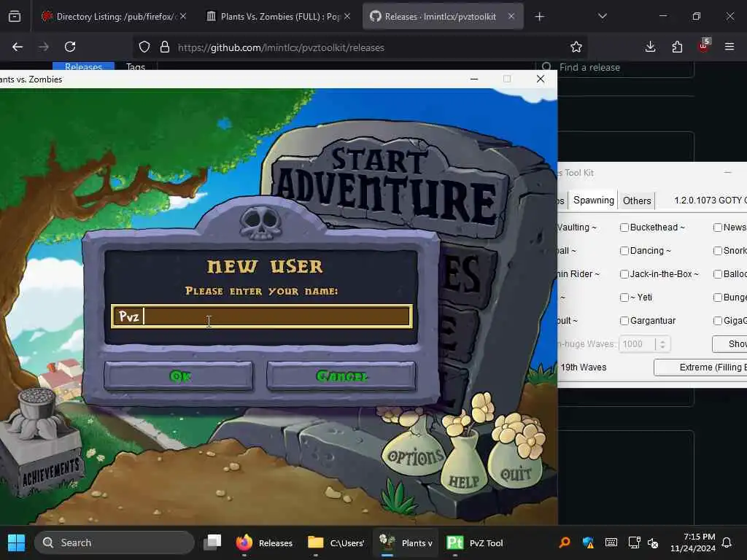747x560 pixels.
Task: Click the Find a release search field
Action: coord(614,68)
